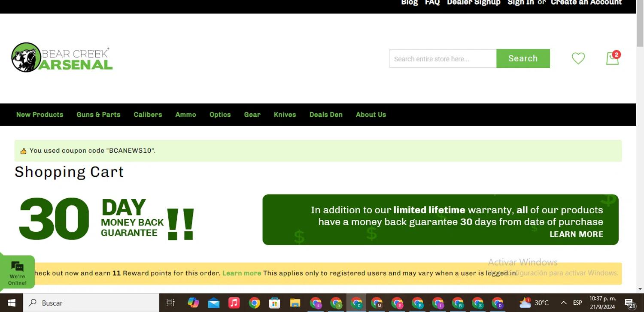Open the wishlist heart icon

tap(578, 58)
